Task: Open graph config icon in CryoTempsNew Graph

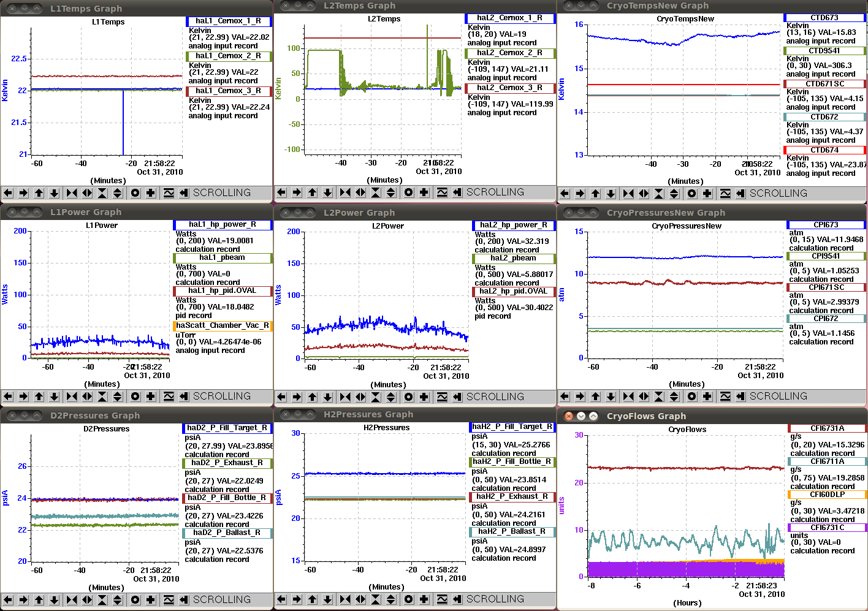Action: (725, 194)
